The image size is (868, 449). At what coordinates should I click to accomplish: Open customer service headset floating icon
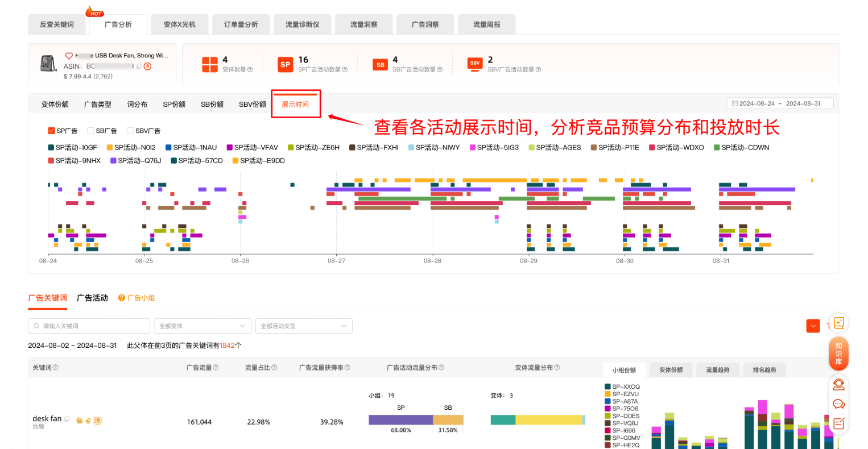pyautogui.click(x=839, y=385)
